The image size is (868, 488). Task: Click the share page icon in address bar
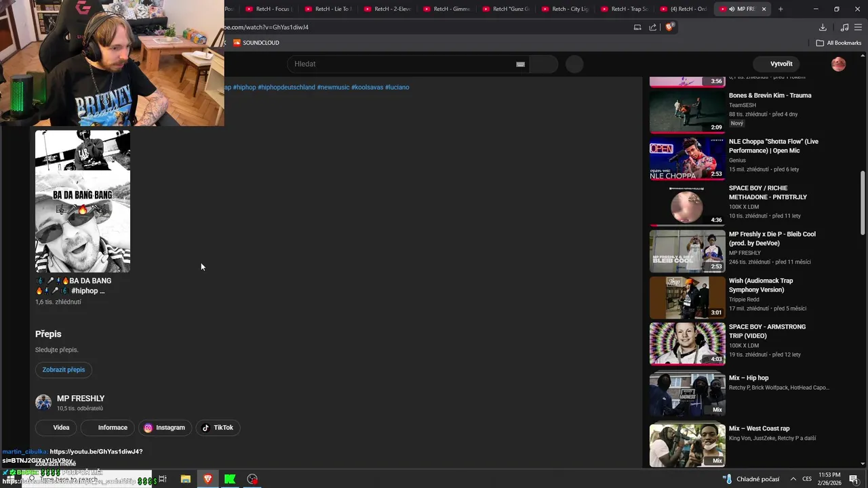tap(652, 27)
